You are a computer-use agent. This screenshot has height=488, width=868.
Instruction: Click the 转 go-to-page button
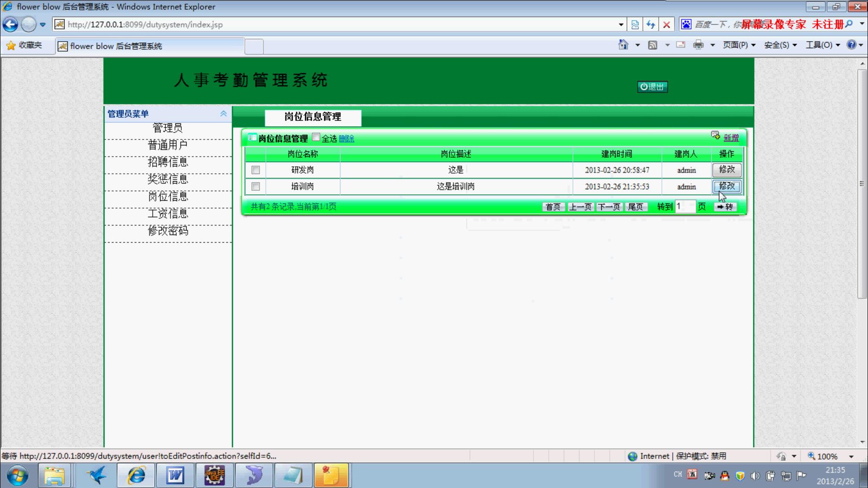[x=725, y=207]
